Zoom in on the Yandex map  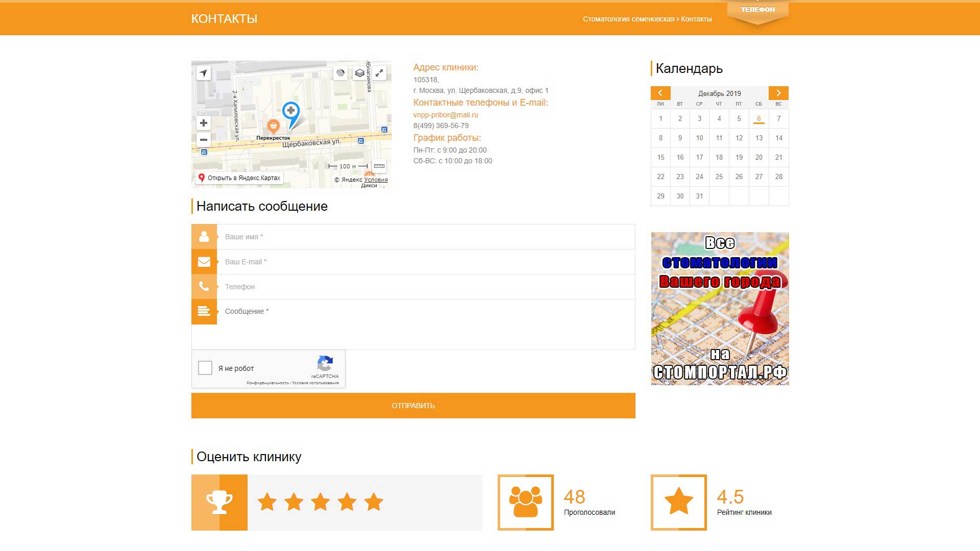204,123
